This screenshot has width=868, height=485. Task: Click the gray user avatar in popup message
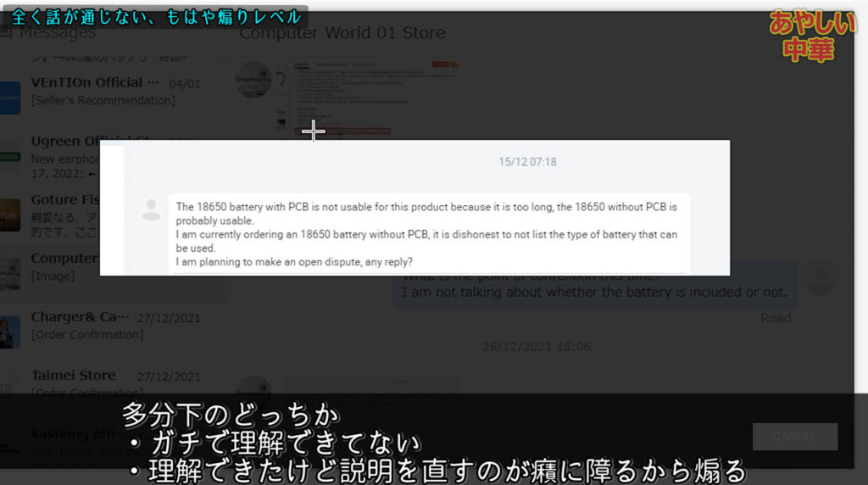pos(152,209)
